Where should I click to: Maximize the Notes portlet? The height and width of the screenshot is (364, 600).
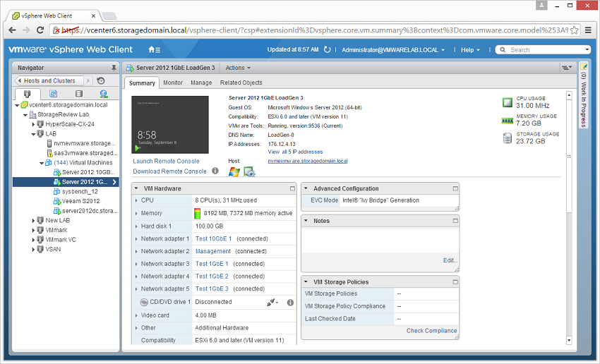click(455, 221)
